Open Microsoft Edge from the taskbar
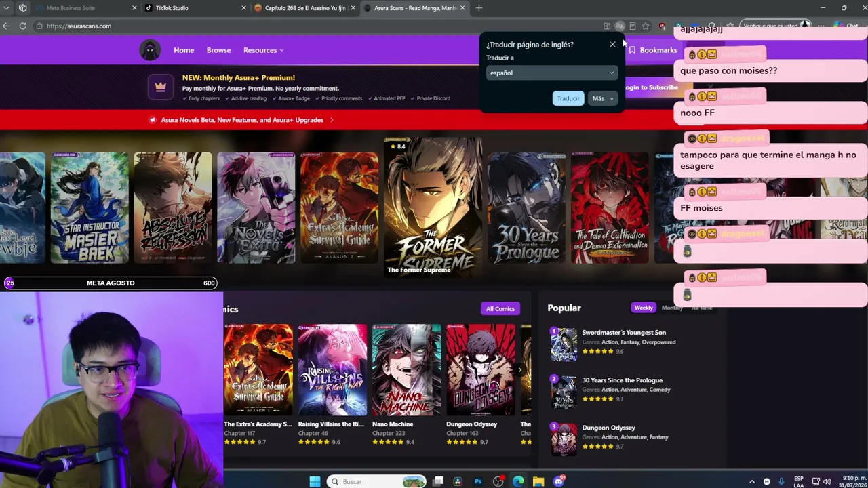 (x=518, y=481)
